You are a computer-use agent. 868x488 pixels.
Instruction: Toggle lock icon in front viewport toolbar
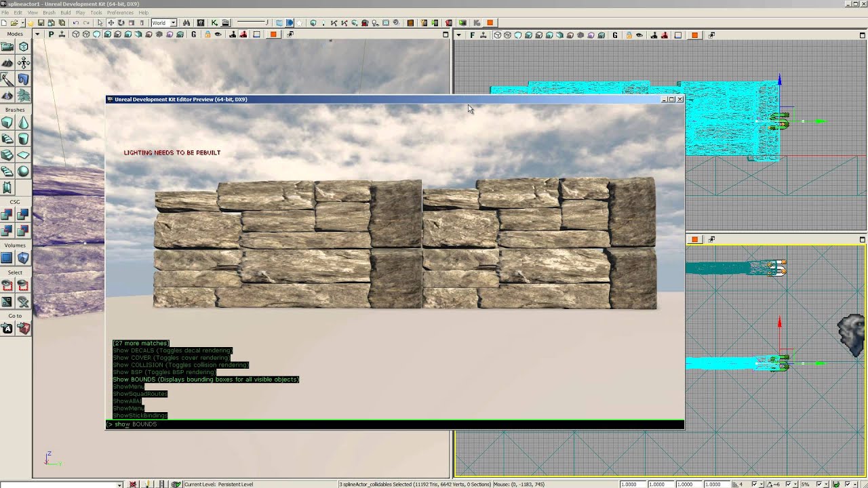629,35
